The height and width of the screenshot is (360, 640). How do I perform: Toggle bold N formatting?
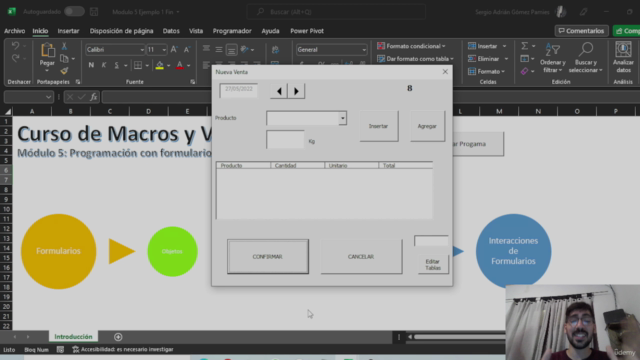[91, 65]
